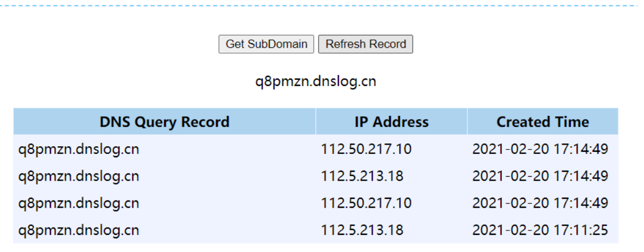Click the IP Address column header
Screen dimensions: 644x252
click(x=391, y=122)
